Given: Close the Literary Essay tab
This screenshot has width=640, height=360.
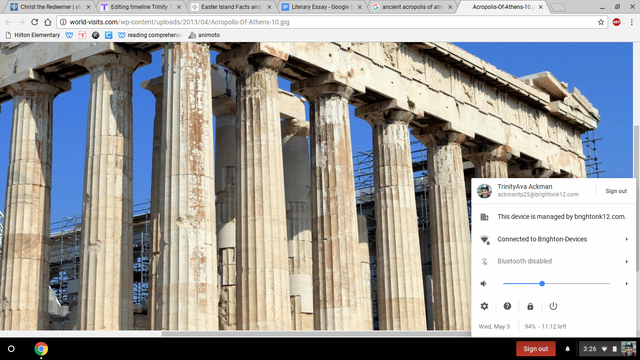Looking at the screenshot, I should click(360, 7).
